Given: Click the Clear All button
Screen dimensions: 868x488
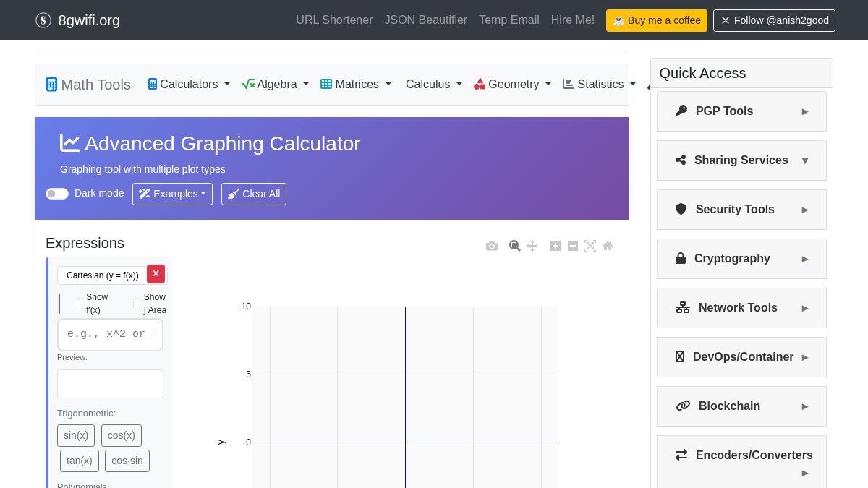Looking at the screenshot, I should tap(254, 194).
